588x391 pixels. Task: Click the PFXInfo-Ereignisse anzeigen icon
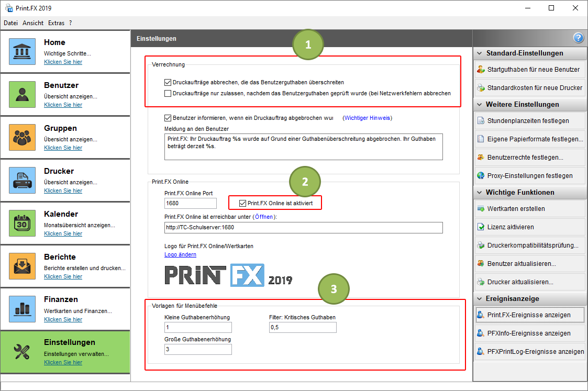[x=481, y=333]
